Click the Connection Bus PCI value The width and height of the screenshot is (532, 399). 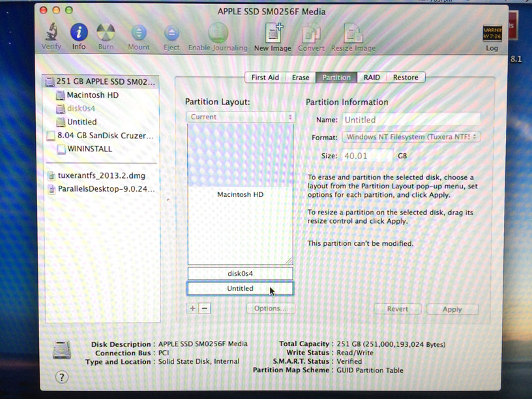164,353
